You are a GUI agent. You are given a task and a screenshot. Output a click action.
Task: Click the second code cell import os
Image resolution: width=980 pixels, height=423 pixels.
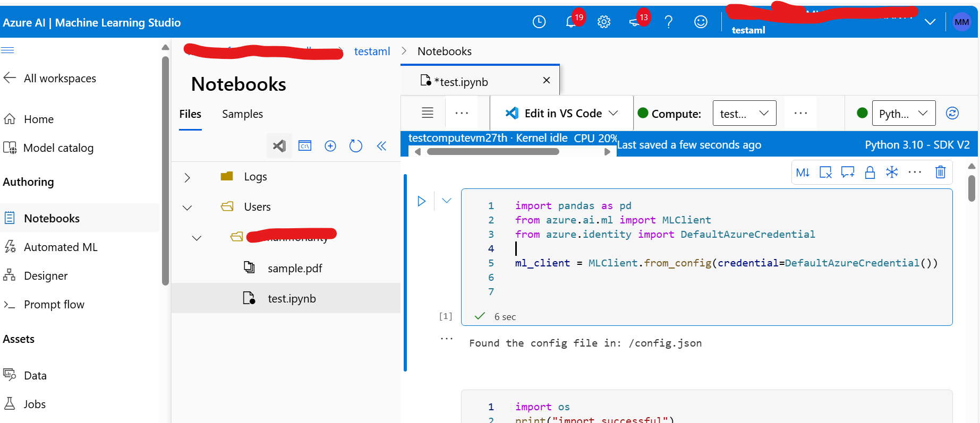(542, 407)
